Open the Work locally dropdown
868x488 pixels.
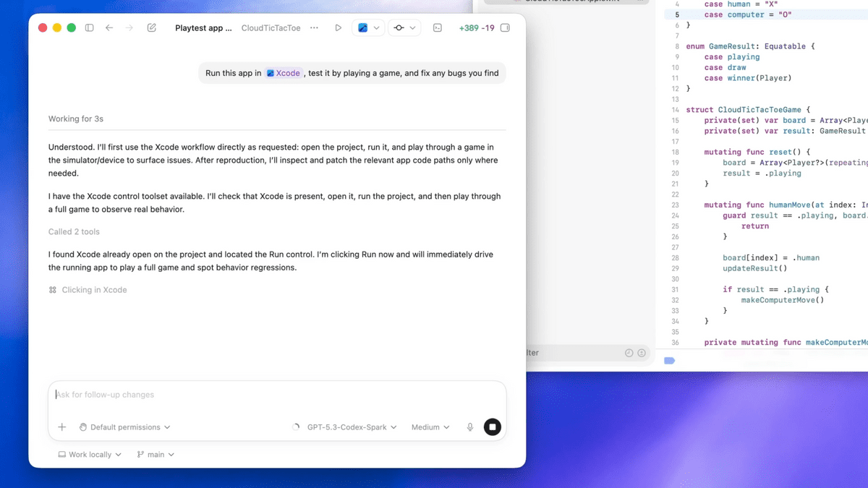[90, 455]
